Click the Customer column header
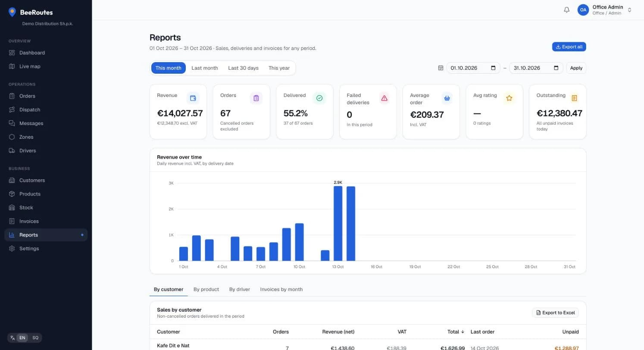Image resolution: width=644 pixels, height=350 pixels. click(169, 332)
